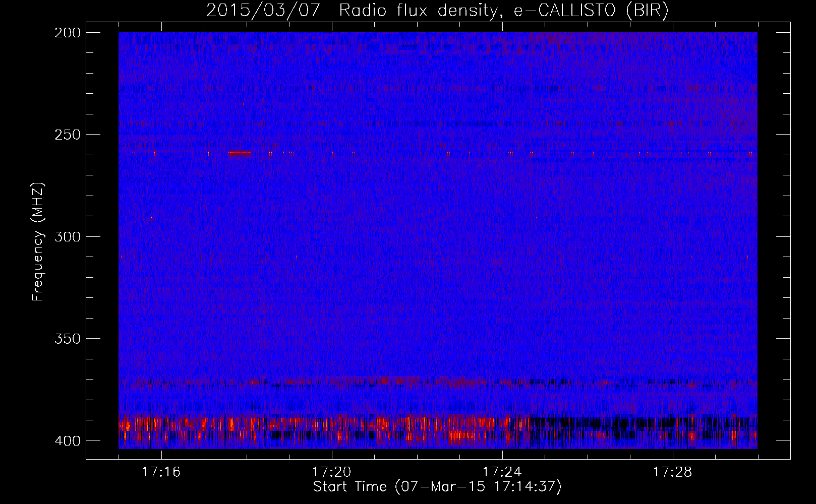Click the 300 frequency tick label
This screenshot has width=816, height=504.
68,236
